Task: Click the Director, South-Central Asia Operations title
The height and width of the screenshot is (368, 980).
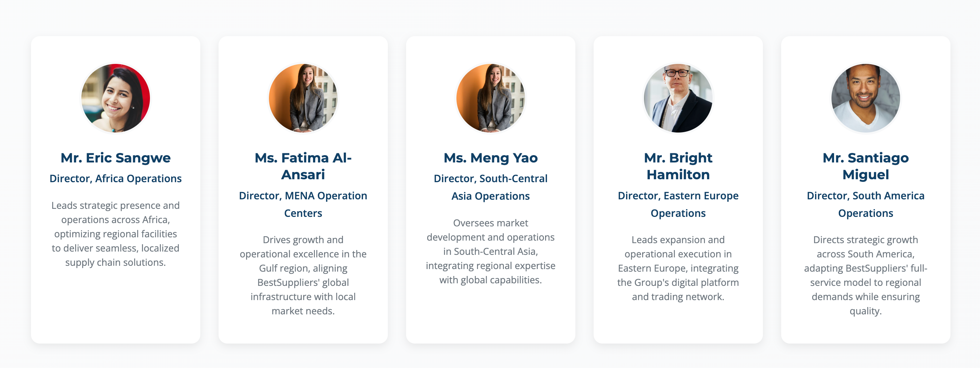Action: (x=490, y=187)
